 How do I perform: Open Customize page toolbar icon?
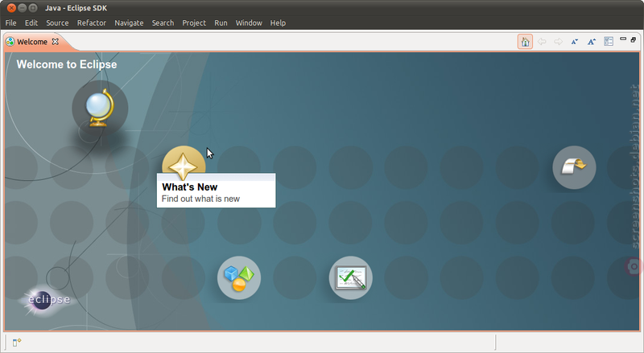click(609, 42)
